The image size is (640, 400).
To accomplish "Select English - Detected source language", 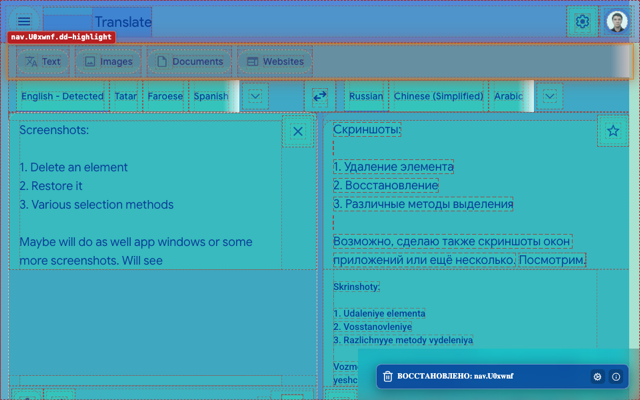I will coord(62,96).
